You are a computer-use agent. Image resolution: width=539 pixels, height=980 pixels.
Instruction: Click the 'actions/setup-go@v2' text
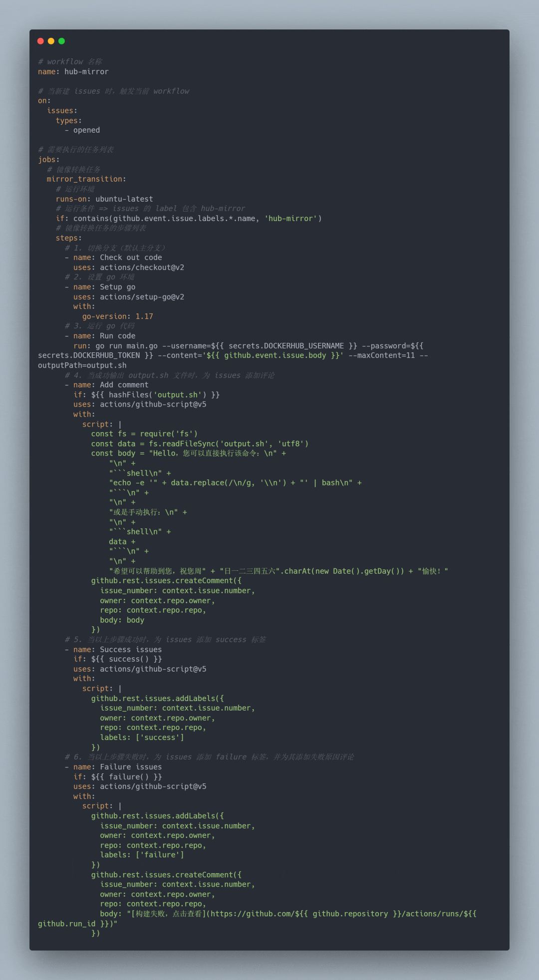[x=142, y=297]
